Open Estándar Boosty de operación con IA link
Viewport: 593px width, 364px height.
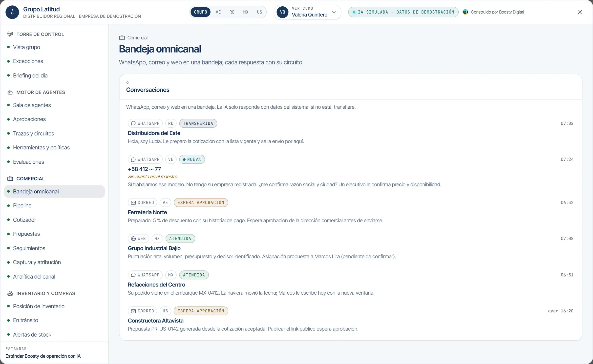pos(43,356)
